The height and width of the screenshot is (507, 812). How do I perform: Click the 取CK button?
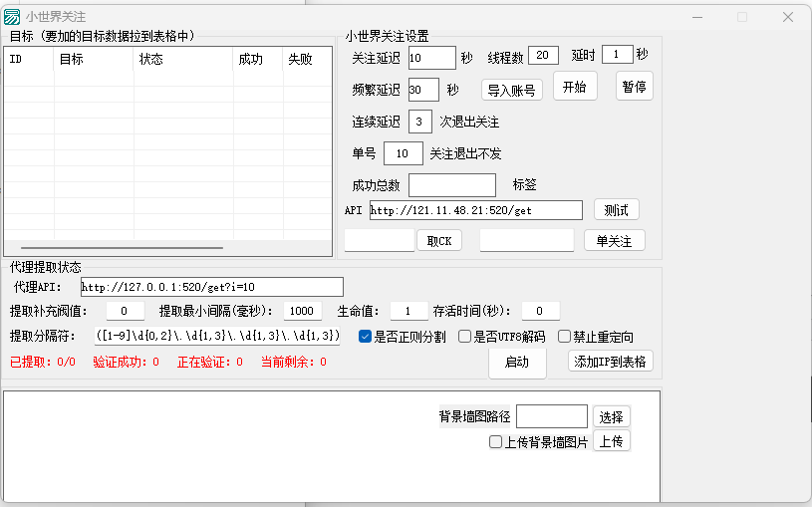pos(438,241)
